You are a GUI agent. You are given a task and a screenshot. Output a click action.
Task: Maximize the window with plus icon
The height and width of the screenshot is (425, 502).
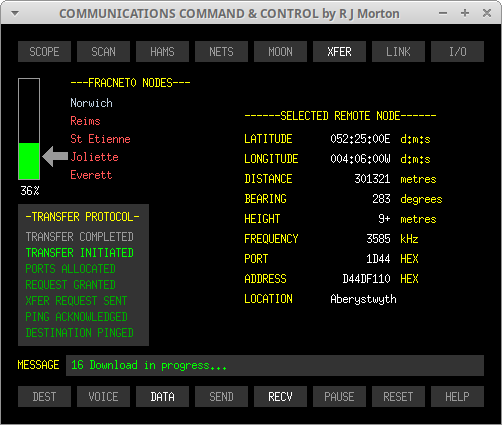coord(465,13)
